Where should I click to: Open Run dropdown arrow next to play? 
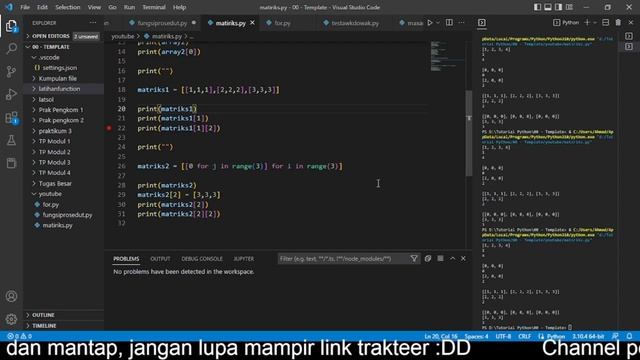pyautogui.click(x=438, y=23)
